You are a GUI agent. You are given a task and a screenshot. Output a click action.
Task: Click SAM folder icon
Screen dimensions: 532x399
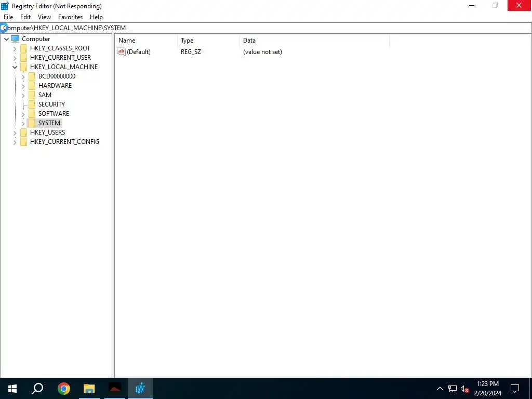point(32,95)
